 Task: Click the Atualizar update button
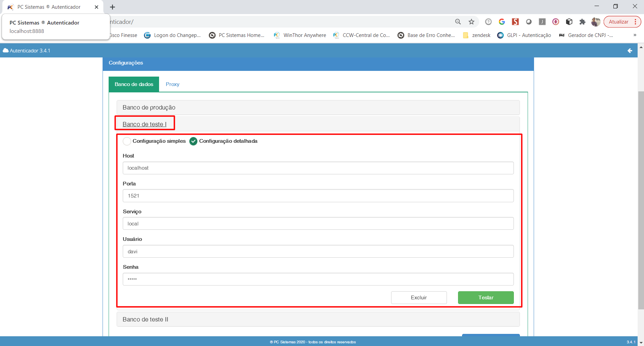tap(618, 22)
